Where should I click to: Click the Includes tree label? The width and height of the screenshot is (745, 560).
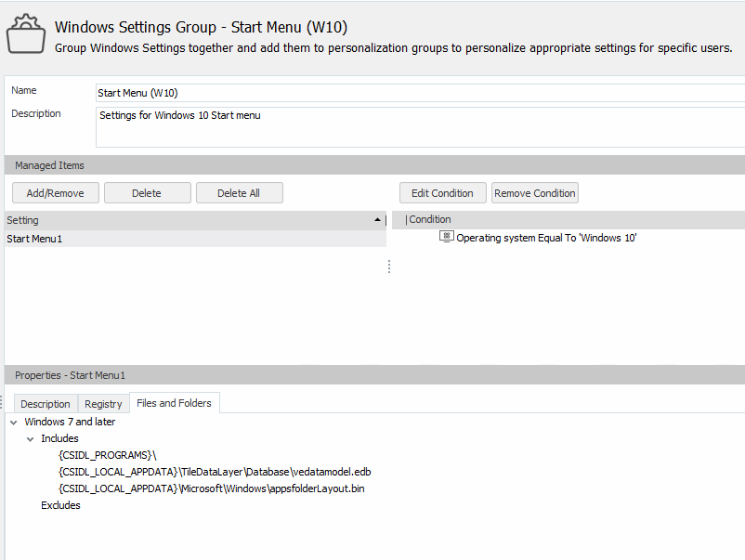[59, 438]
